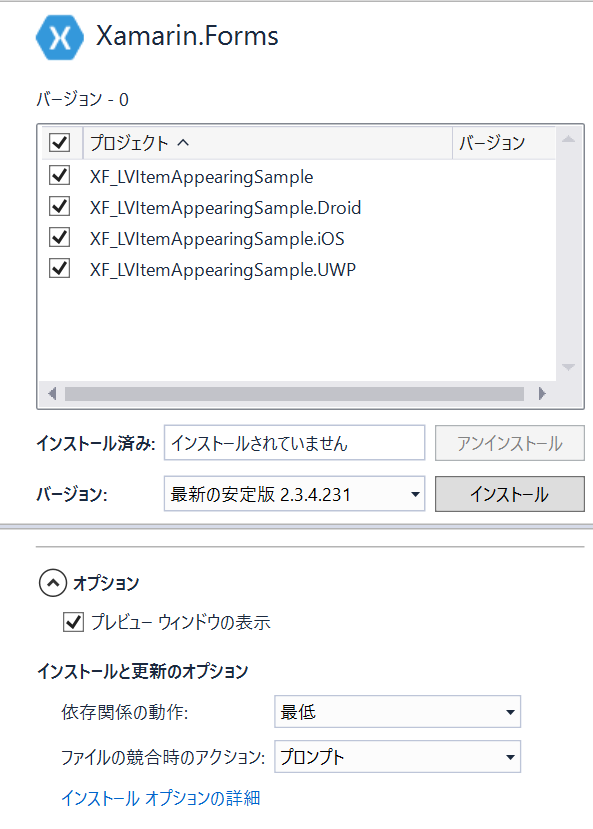Click the project list scroll up arrow

(569, 140)
